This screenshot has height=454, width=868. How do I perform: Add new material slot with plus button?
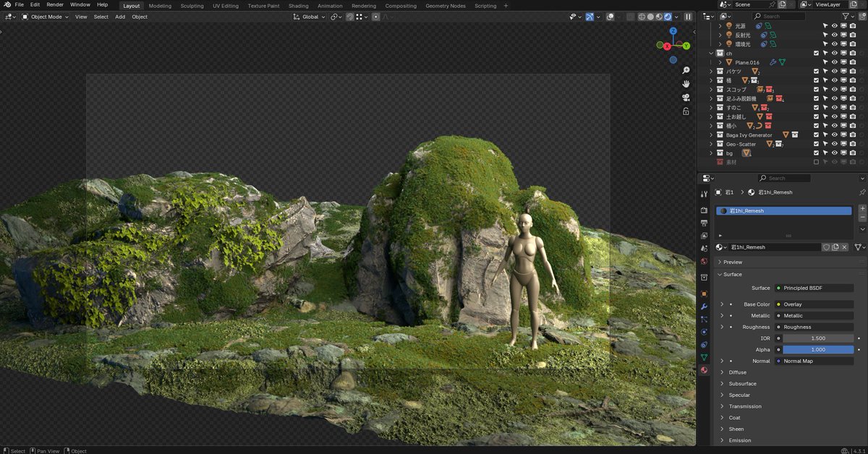pyautogui.click(x=862, y=208)
